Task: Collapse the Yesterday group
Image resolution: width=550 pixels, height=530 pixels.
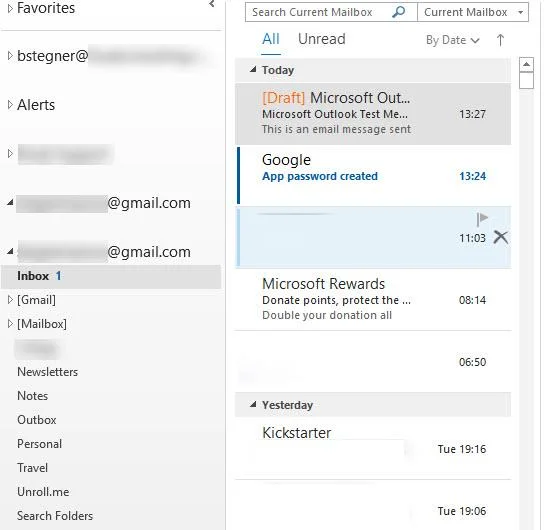Action: click(253, 404)
